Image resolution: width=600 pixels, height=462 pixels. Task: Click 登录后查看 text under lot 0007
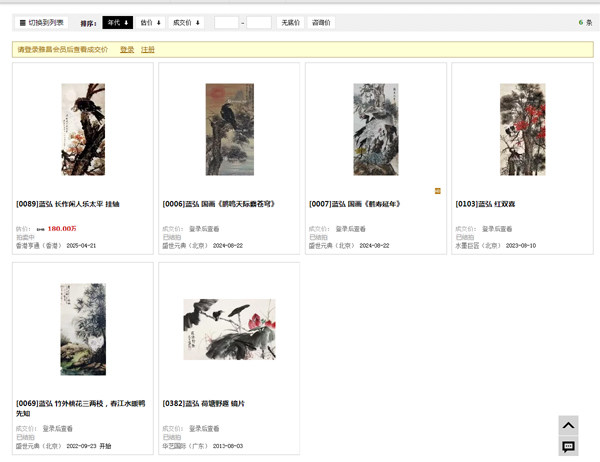[351, 229]
